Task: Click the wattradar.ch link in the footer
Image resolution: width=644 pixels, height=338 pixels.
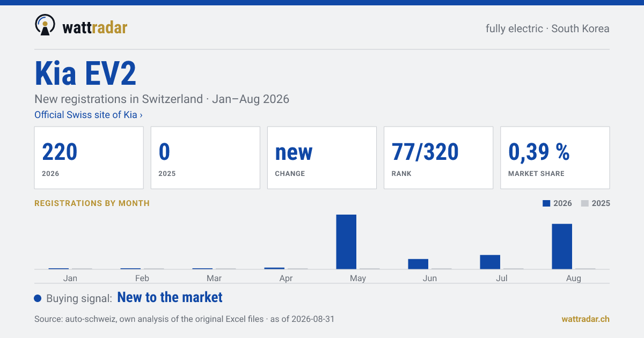Action: pyautogui.click(x=586, y=319)
